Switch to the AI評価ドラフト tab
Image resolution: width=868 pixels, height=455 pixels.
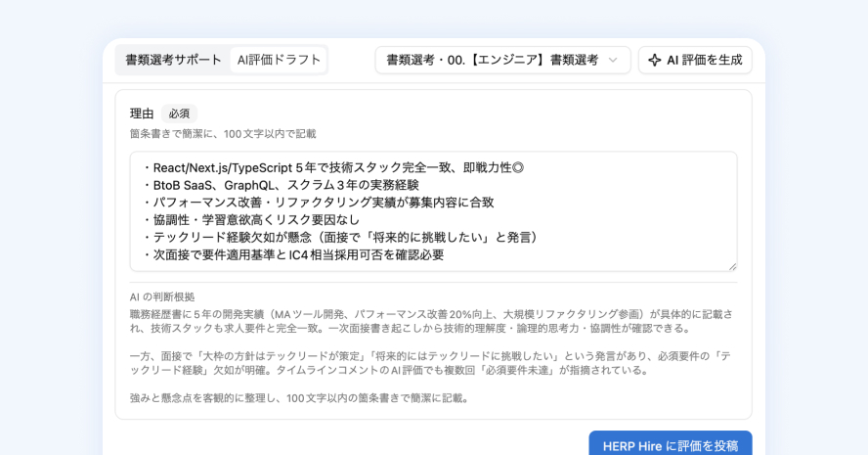tap(279, 60)
